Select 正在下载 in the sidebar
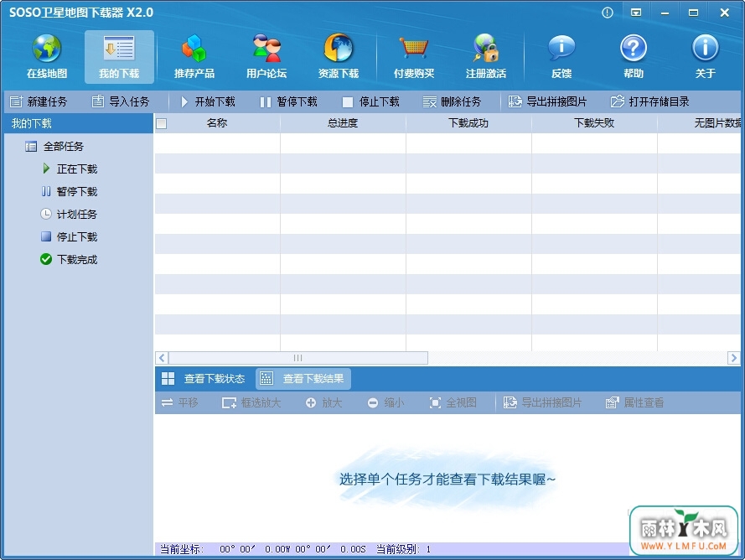This screenshot has width=745, height=560. pyautogui.click(x=70, y=169)
